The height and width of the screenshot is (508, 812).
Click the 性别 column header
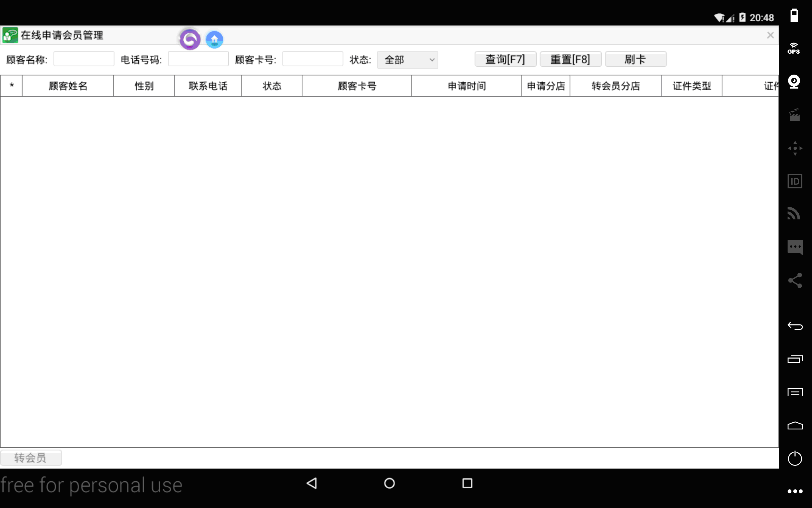144,86
